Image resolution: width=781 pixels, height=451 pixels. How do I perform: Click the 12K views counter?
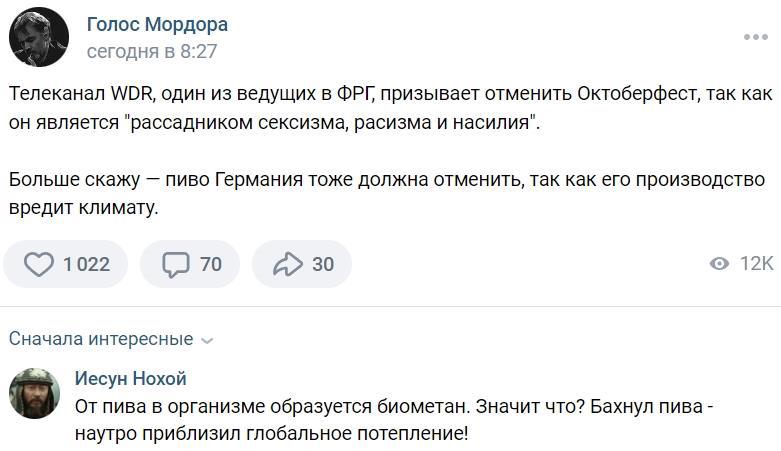pyautogui.click(x=756, y=264)
